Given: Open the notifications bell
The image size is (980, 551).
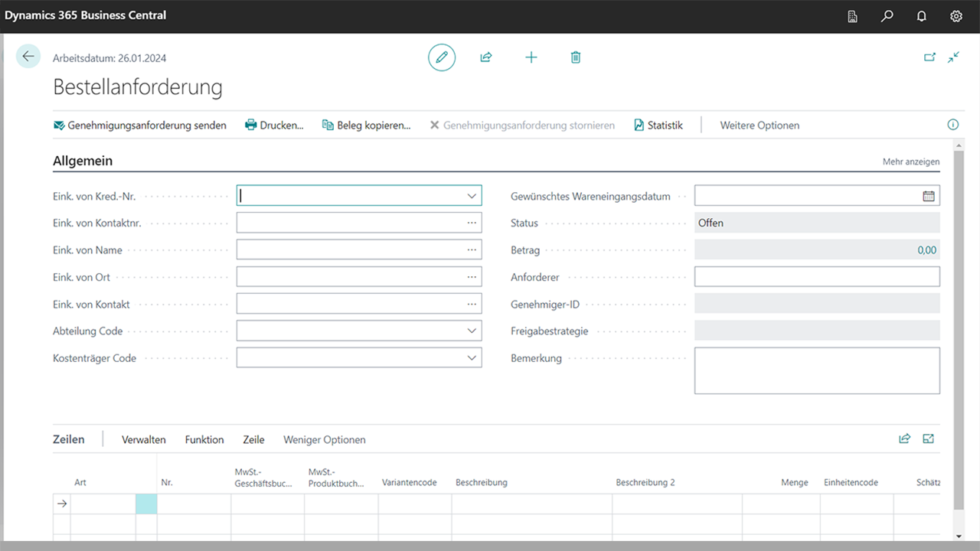Looking at the screenshot, I should [x=922, y=16].
